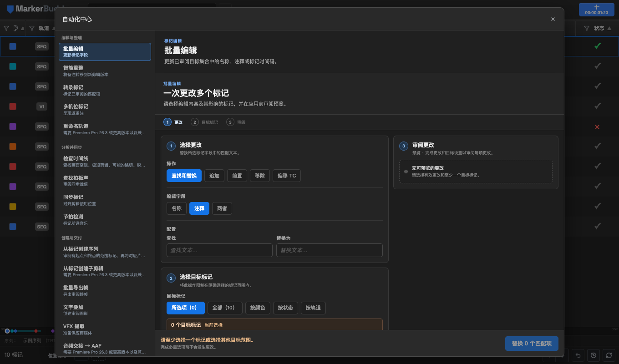Click the undo arrow in bottom bar
This screenshot has width=619, height=364.
tap(578, 355)
